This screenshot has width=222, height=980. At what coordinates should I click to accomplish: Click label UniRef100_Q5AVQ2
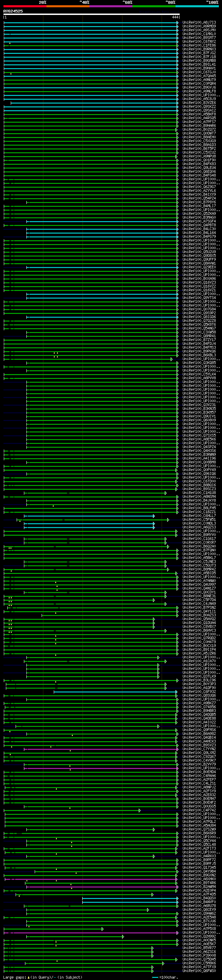(199, 619)
